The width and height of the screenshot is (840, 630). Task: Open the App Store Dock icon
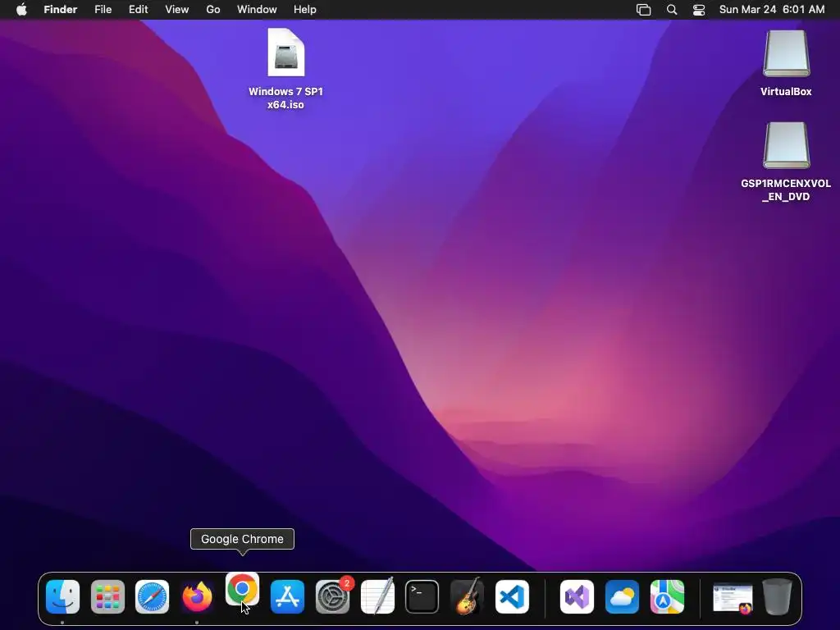click(x=288, y=597)
